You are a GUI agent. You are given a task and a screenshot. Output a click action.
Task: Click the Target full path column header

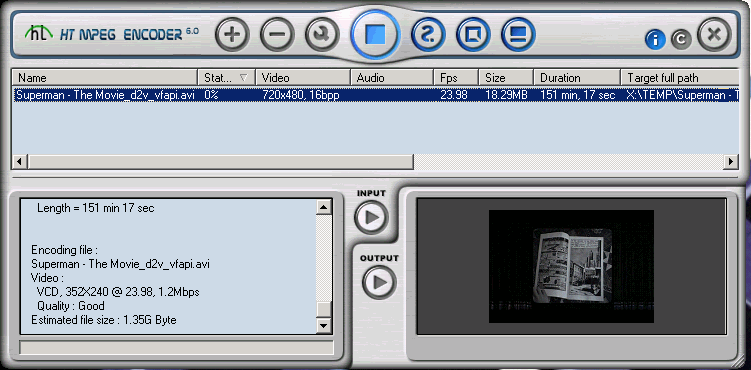(680, 78)
